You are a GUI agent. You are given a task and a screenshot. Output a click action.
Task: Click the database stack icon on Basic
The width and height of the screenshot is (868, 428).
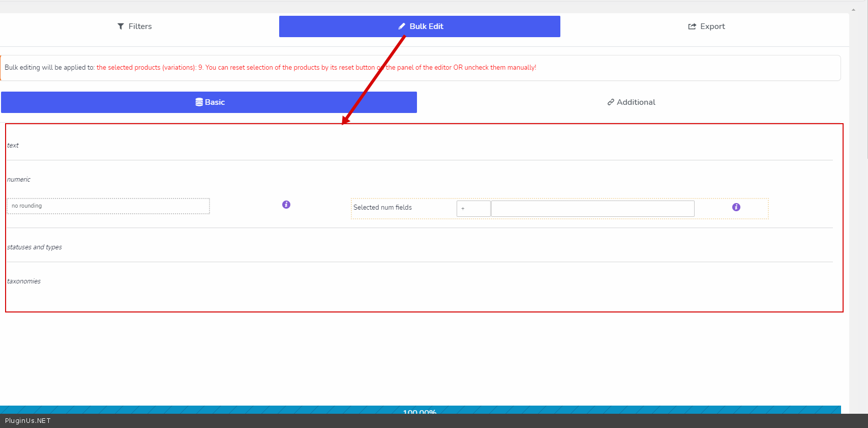[x=199, y=102]
